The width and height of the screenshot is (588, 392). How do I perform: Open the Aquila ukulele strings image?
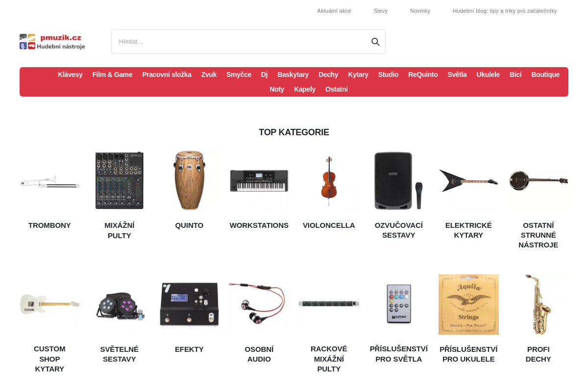(468, 305)
